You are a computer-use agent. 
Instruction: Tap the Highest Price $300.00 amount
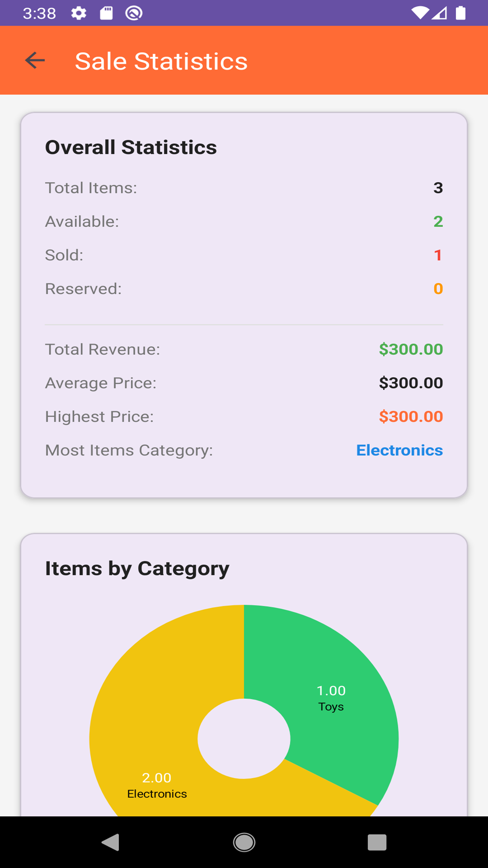[411, 417]
